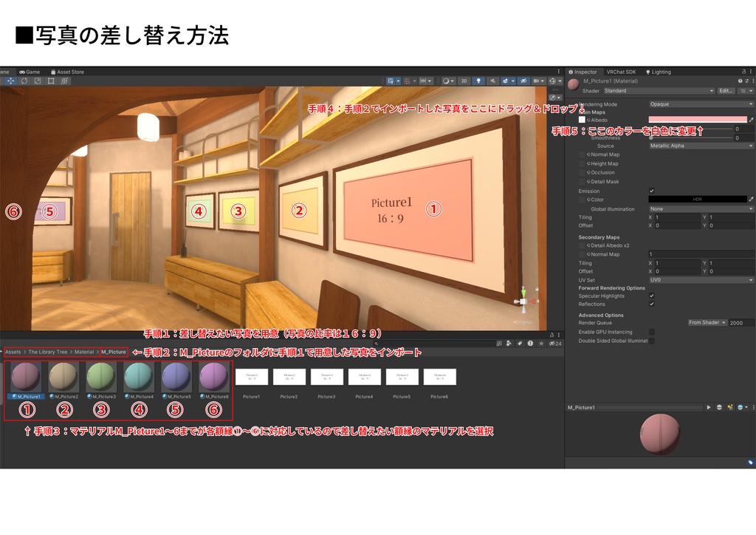Click the pink Albedo color swatch
Viewport: 756px width, 535px height.
pos(697,120)
